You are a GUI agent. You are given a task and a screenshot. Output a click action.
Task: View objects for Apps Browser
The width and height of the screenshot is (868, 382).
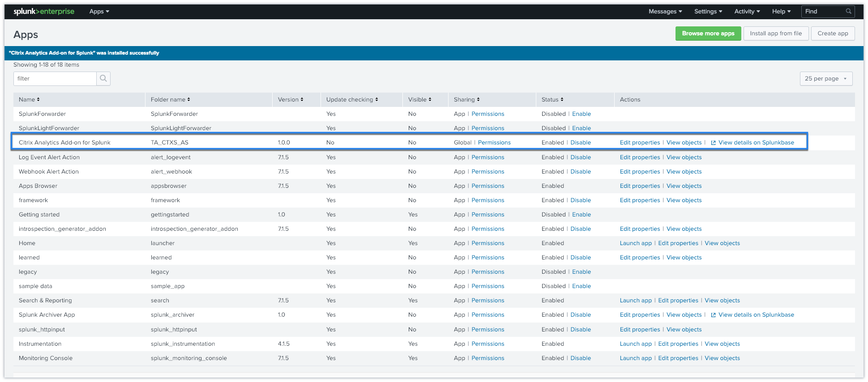(x=684, y=186)
